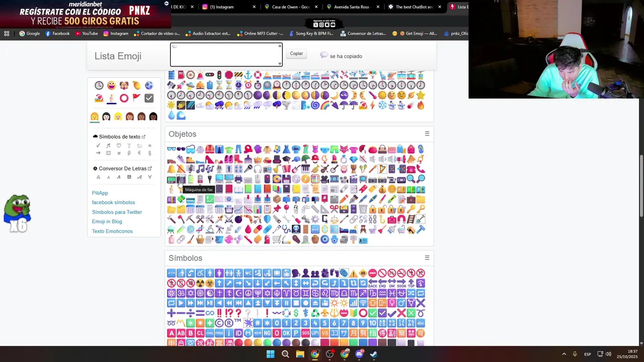Click the harp emoji
The width and height of the screenshot is (644, 362).
382,169
